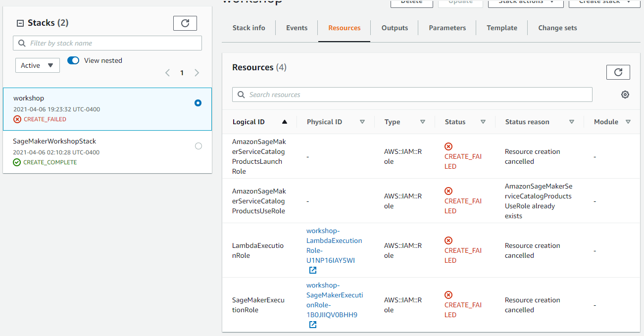Open the Stack actions dropdown
Image resolution: width=644 pixels, height=336 pixels.
pyautogui.click(x=526, y=2)
